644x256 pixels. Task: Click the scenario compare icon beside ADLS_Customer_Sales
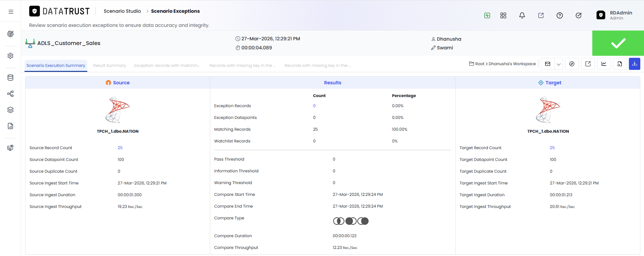coord(30,43)
